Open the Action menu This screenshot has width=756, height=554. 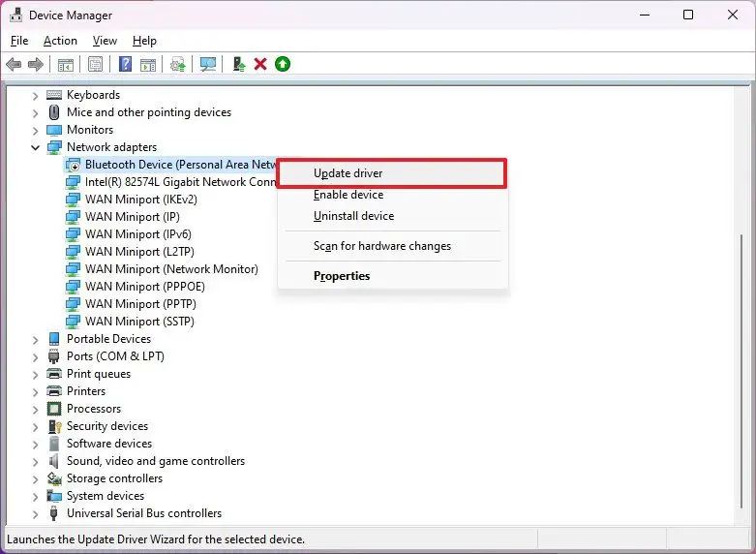tap(60, 41)
